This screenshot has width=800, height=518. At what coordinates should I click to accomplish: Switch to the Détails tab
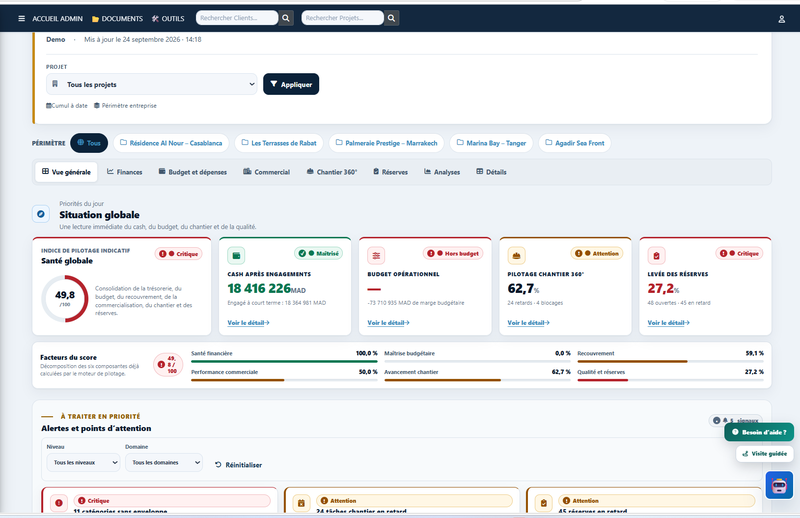pyautogui.click(x=491, y=172)
